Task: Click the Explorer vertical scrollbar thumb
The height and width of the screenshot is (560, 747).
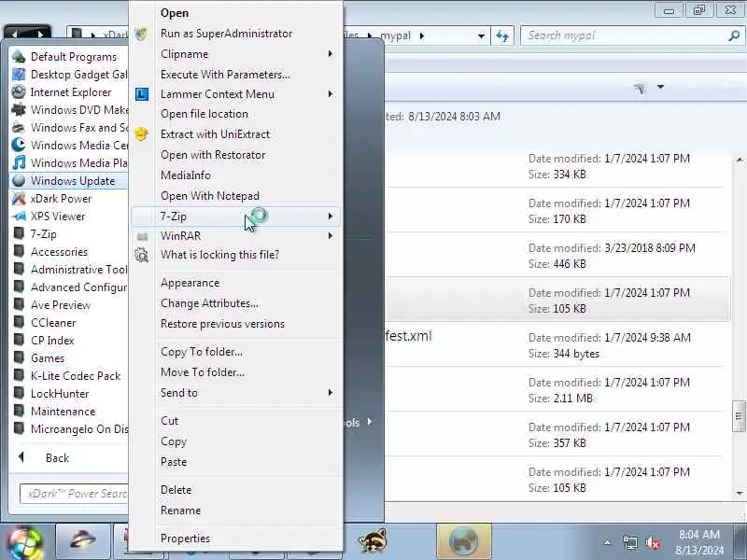Action: (739, 416)
